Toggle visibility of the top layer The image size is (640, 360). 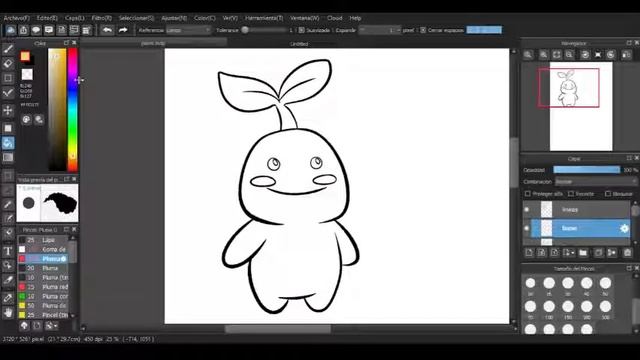click(x=527, y=210)
